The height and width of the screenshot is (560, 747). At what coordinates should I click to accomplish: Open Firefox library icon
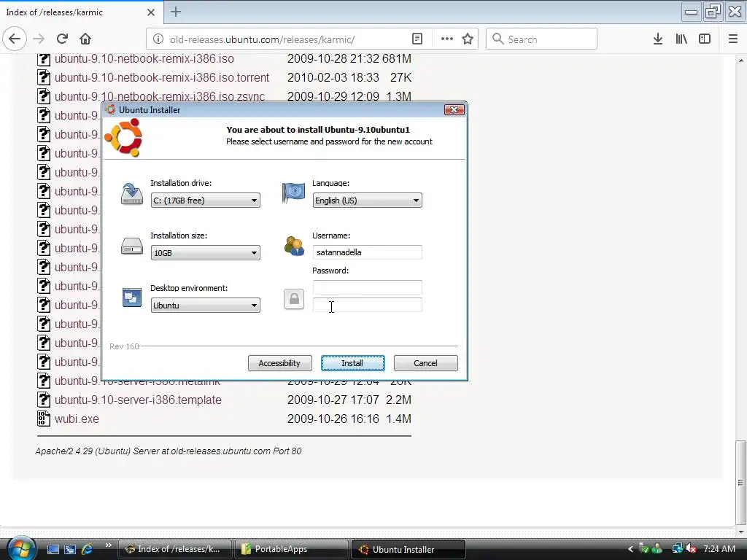click(681, 39)
